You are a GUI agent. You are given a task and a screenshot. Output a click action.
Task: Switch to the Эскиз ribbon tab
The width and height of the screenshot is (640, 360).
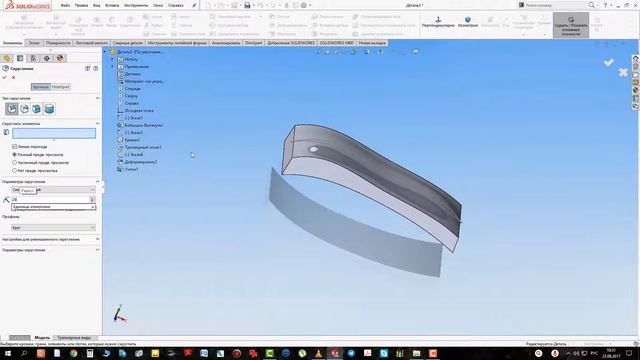point(34,43)
